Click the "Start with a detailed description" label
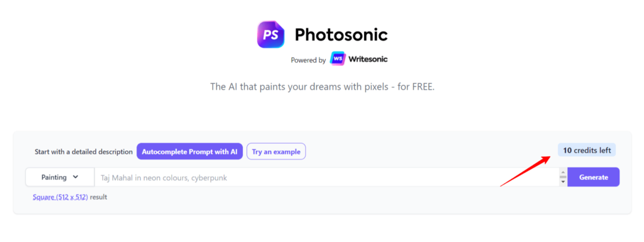The image size is (644, 242). pos(84,152)
